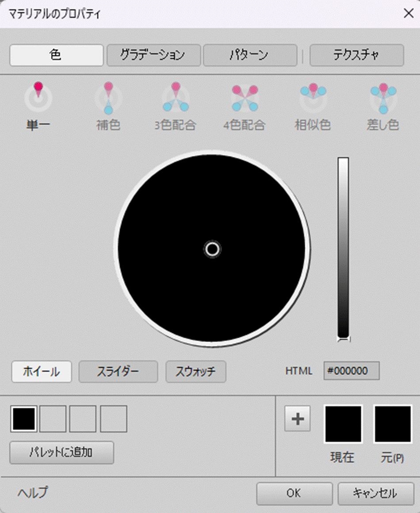Select the black palette swatch
This screenshot has height=513, width=420.
coord(23,419)
